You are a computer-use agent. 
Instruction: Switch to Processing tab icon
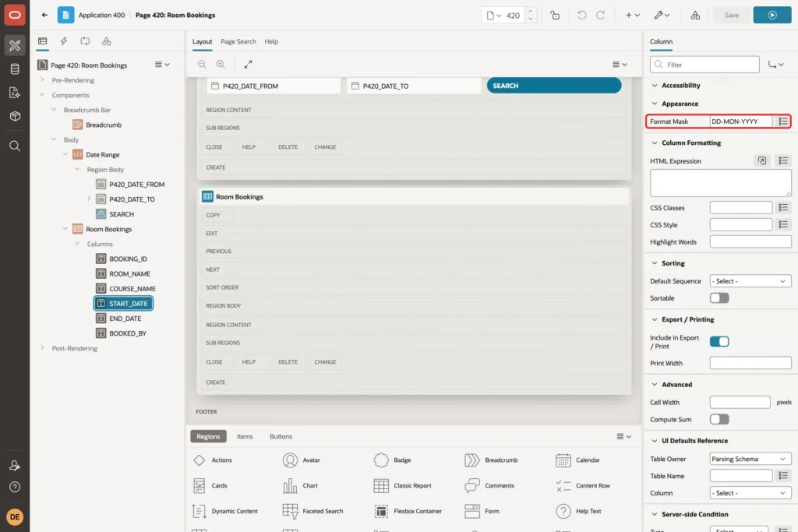(x=85, y=41)
